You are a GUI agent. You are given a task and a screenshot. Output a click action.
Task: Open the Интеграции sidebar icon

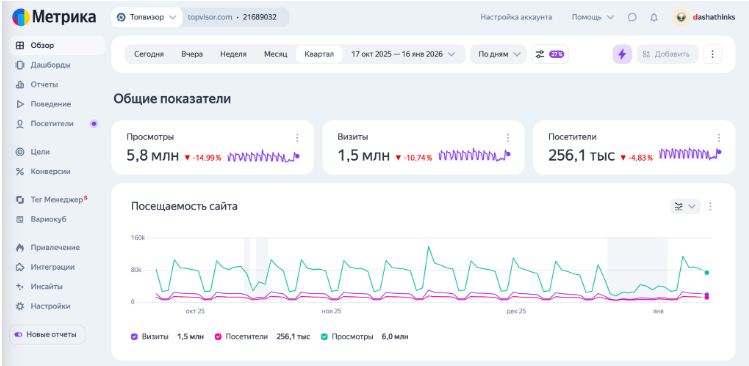(x=20, y=267)
